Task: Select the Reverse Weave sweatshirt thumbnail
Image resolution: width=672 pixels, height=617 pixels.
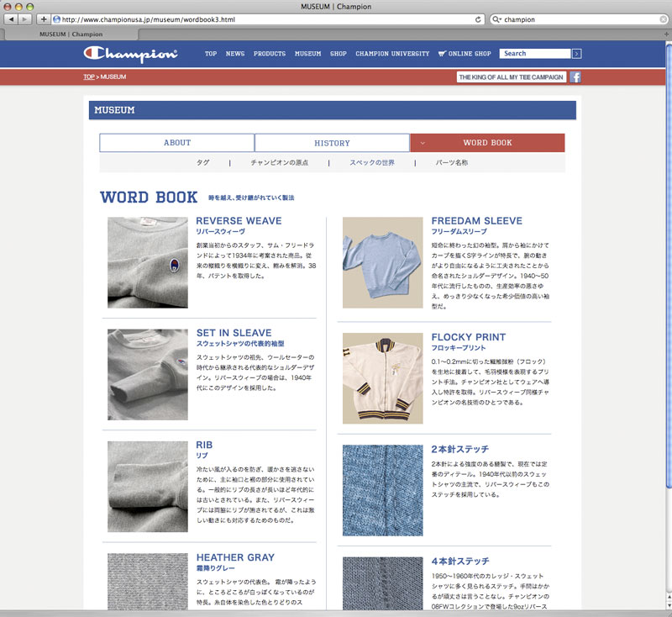Action: click(147, 262)
